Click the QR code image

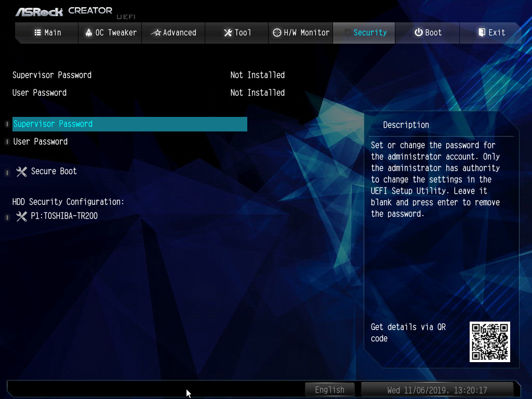(x=490, y=341)
